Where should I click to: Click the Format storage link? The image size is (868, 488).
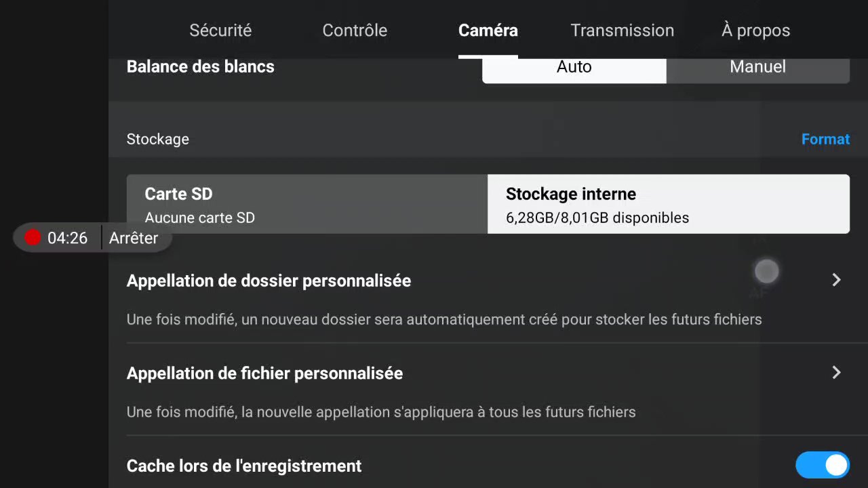tap(825, 139)
